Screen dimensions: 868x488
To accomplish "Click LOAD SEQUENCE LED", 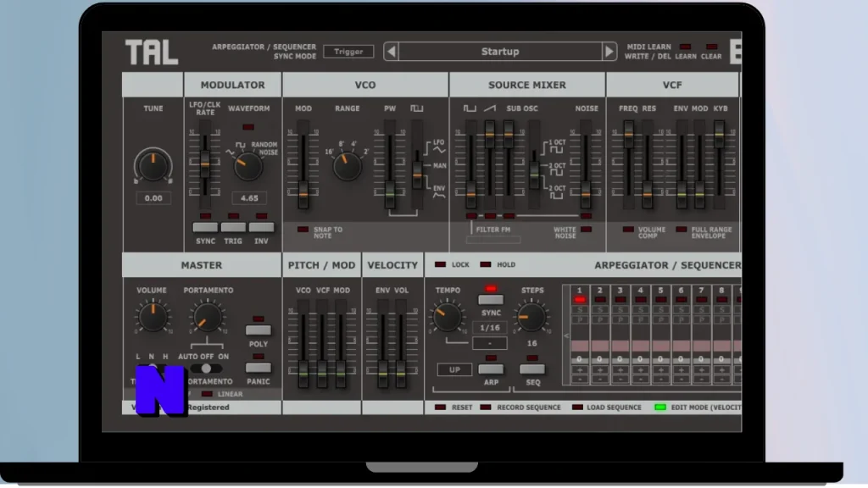I will [x=576, y=408].
